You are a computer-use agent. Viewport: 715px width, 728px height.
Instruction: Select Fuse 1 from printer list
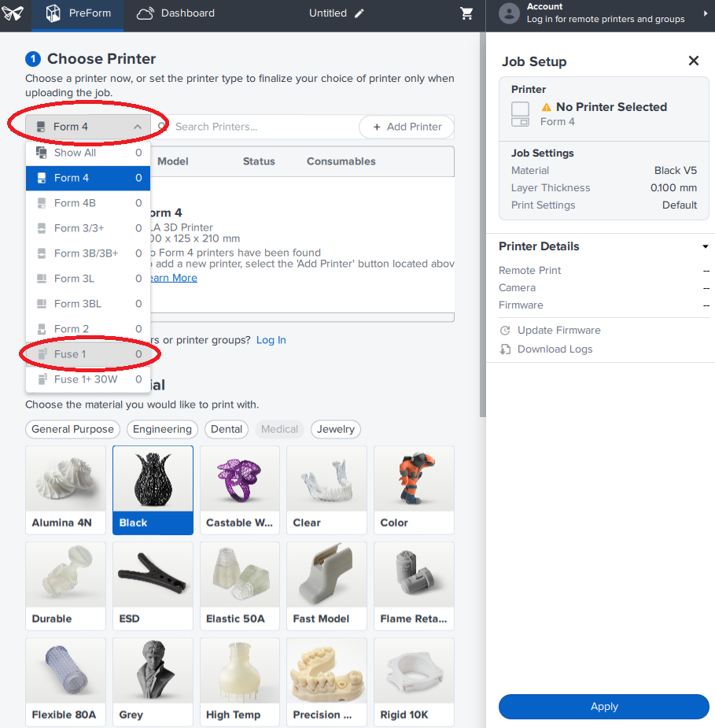[88, 354]
